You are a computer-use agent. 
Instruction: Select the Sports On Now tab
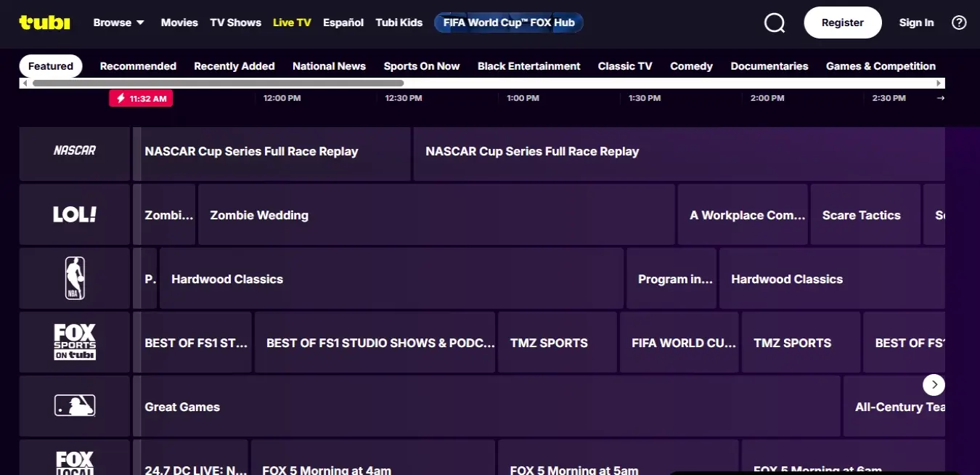422,66
